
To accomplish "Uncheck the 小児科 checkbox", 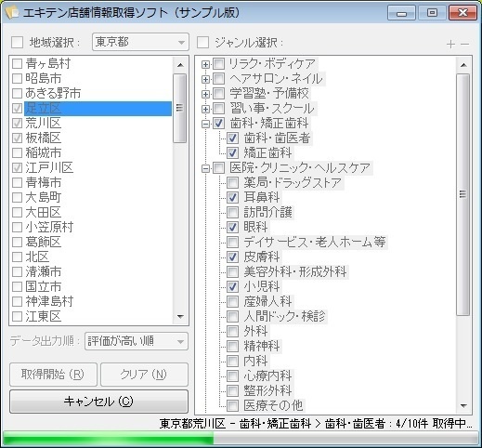I will click(x=232, y=286).
